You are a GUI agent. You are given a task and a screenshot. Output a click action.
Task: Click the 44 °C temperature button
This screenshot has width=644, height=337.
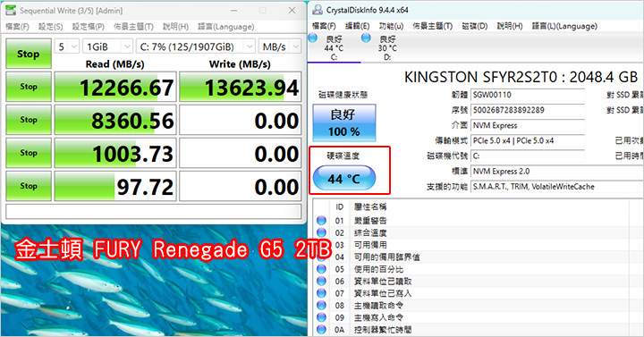(x=344, y=178)
